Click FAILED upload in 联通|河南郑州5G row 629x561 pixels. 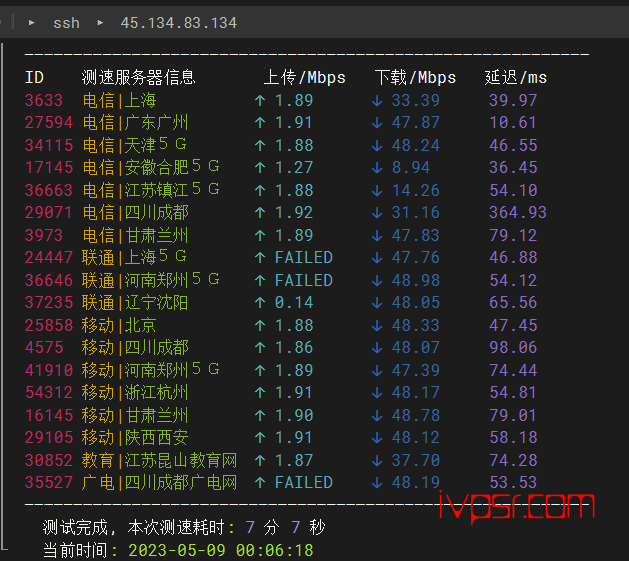tap(304, 280)
